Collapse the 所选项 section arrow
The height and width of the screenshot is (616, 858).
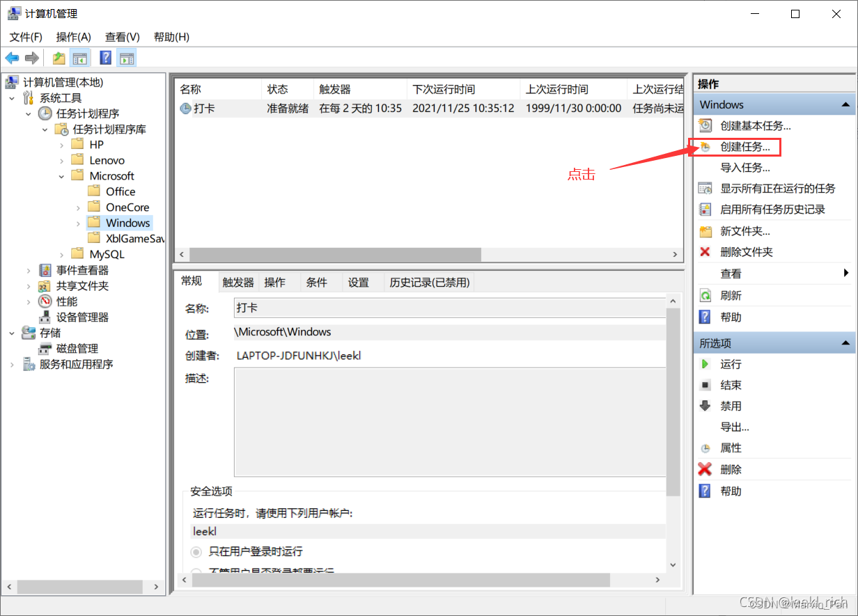pyautogui.click(x=845, y=343)
